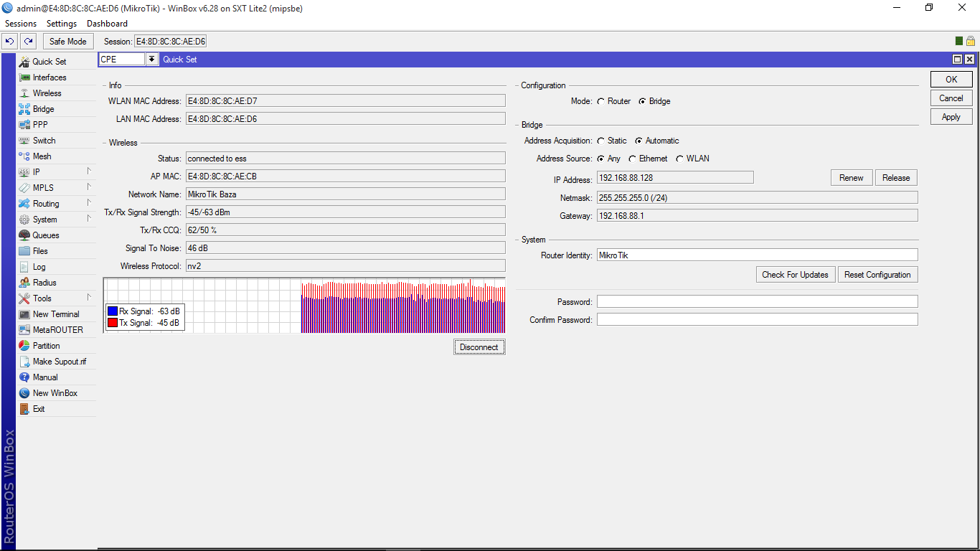Click the Network Name field
This screenshot has width=980, height=551.
coord(345,194)
